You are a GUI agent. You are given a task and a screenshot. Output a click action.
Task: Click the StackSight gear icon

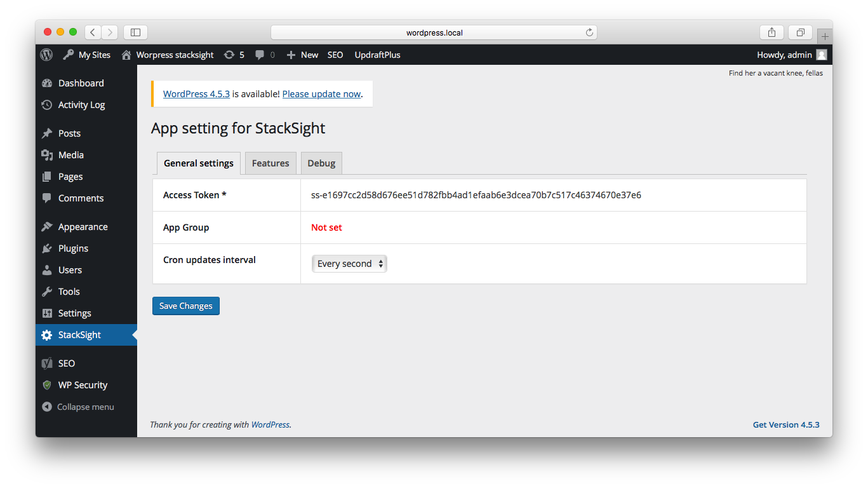(47, 335)
